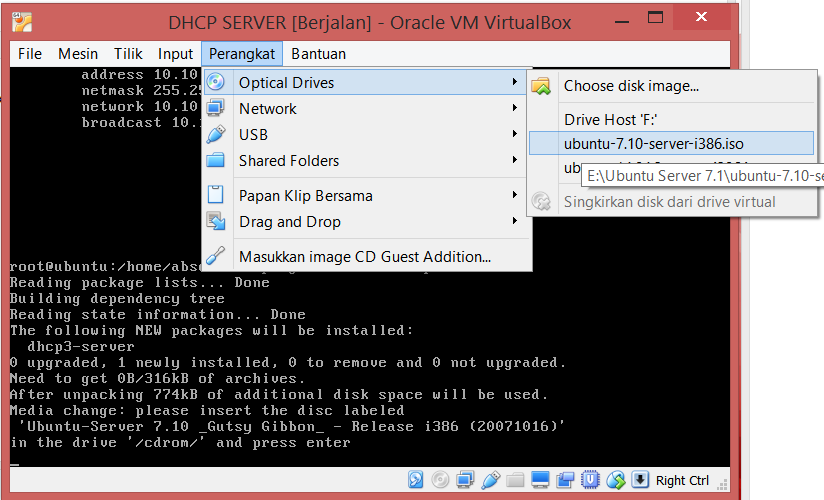Maximize the VirtualBox window
The image size is (824, 500).
coord(655,17)
